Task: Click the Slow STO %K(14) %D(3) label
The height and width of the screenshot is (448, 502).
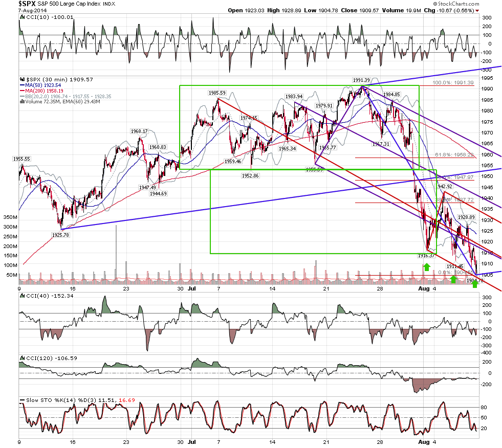Action: point(61,400)
